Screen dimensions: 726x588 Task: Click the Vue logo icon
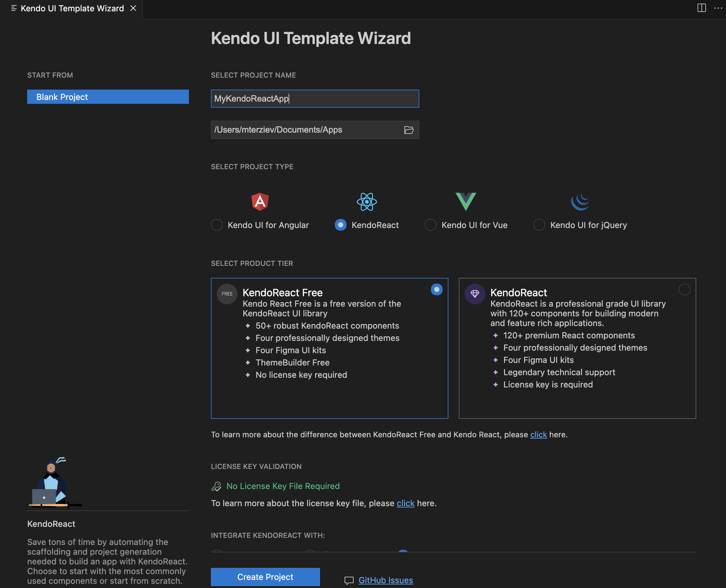(465, 201)
